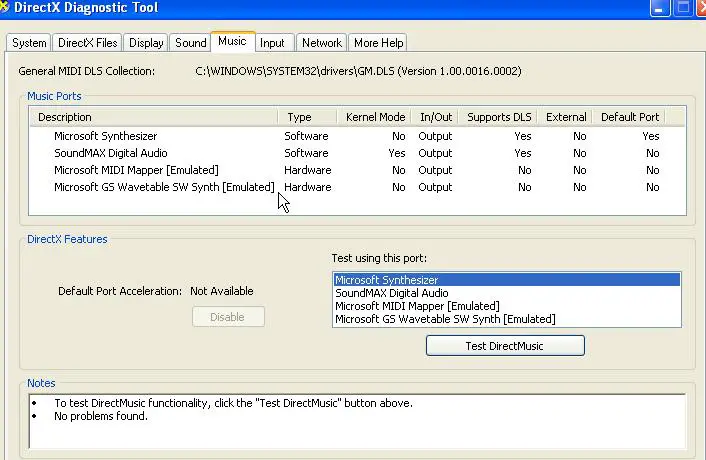Click the Software type of SoundMAX row

(x=306, y=153)
